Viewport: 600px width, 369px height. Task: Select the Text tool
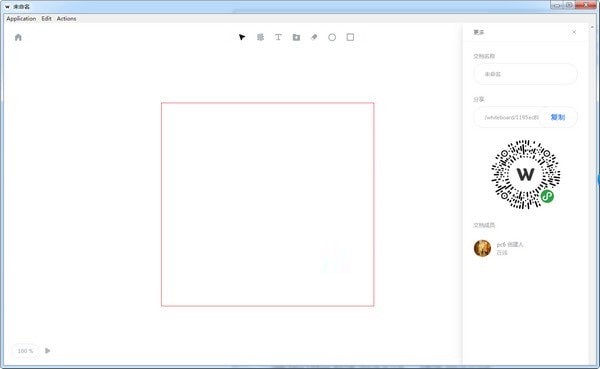pyautogui.click(x=278, y=37)
